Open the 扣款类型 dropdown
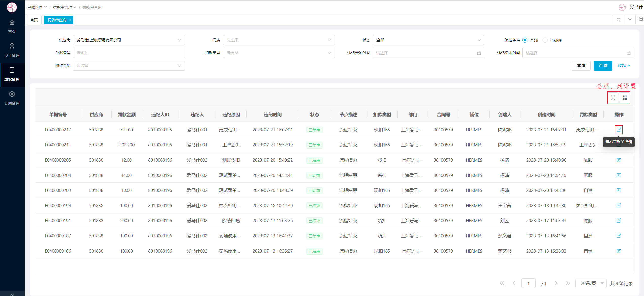Viewport: 644px width, 296px height. 279,53
